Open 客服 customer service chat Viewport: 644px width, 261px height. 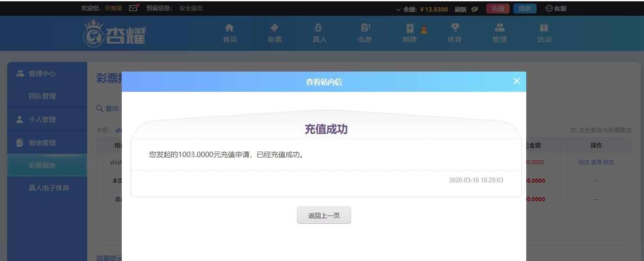coord(556,9)
